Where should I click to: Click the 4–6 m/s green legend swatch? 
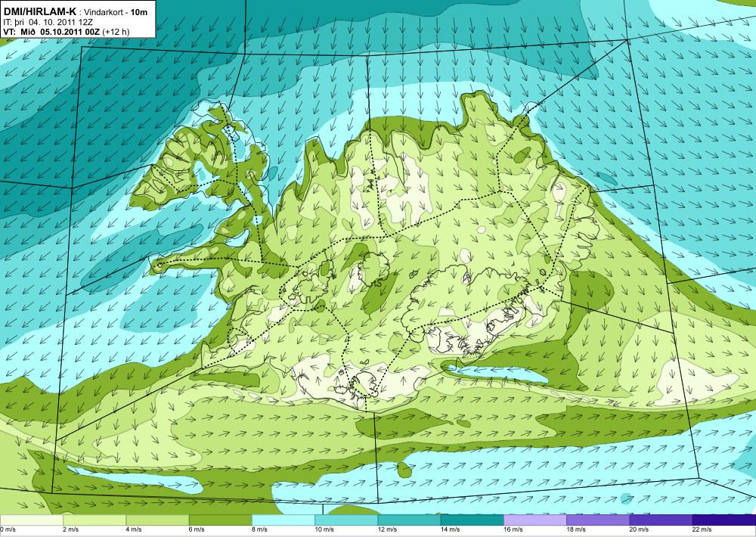coord(157,520)
